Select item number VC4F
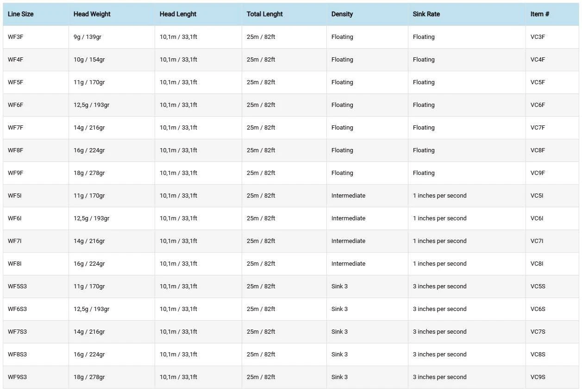Image resolution: width=582 pixels, height=392 pixels. (x=538, y=60)
